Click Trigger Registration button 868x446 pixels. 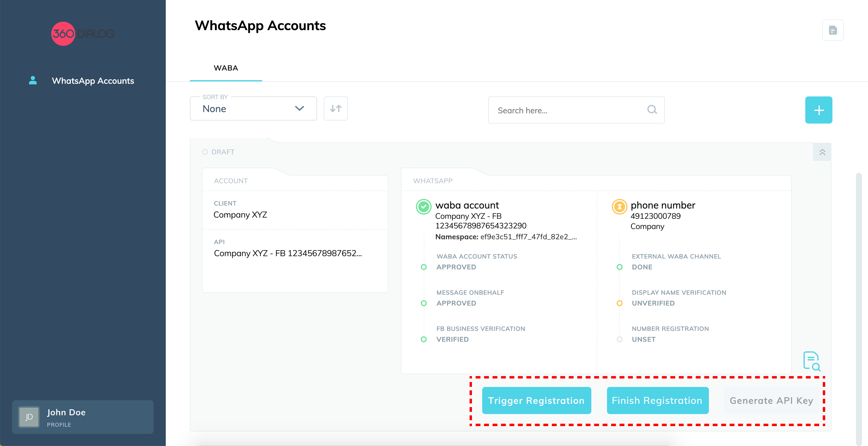coord(536,400)
